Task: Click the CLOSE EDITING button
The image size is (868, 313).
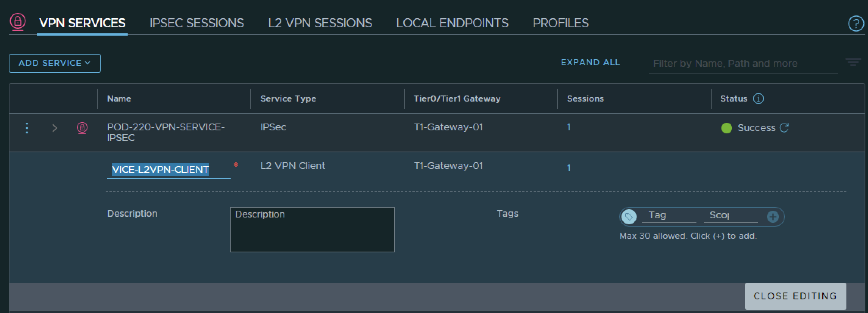Action: [x=795, y=296]
